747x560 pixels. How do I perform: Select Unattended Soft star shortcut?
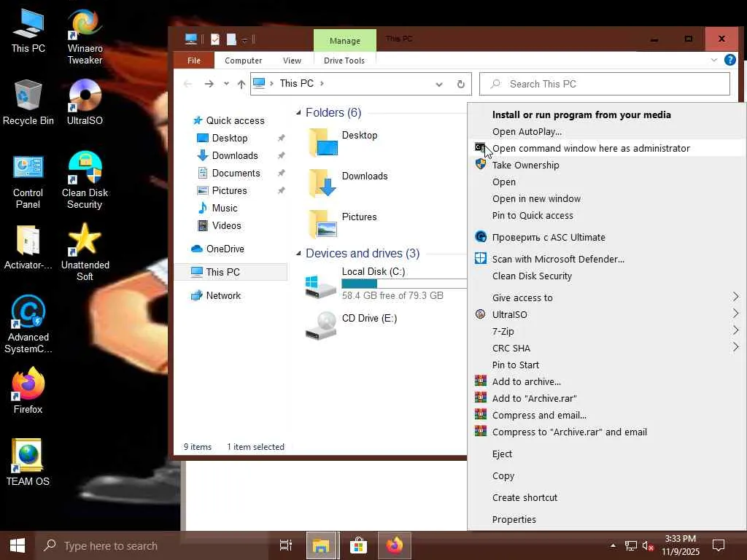pos(85,252)
